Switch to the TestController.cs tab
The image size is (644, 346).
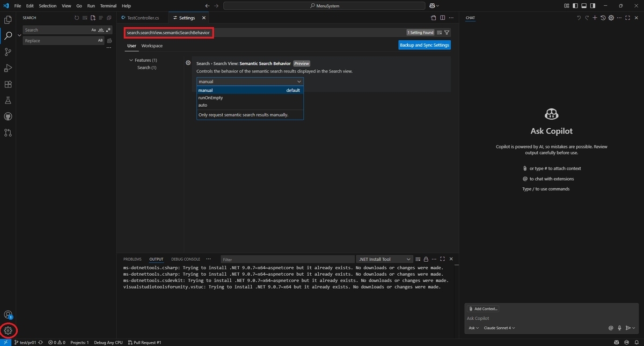point(143,18)
